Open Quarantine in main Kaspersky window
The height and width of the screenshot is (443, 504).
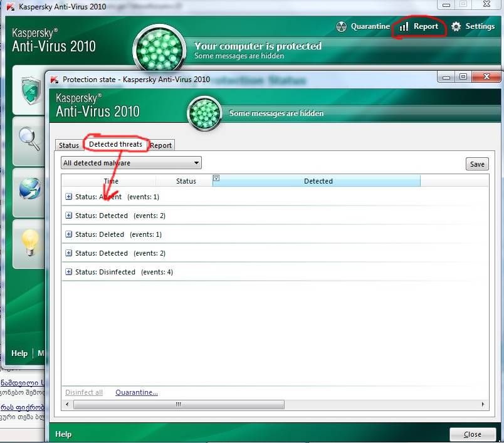tap(363, 26)
